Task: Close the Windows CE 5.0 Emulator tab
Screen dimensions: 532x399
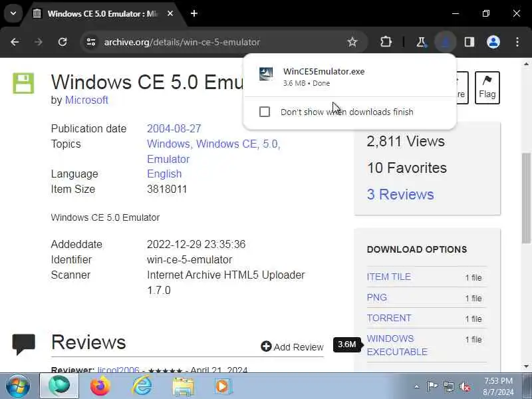Action: tap(170, 13)
